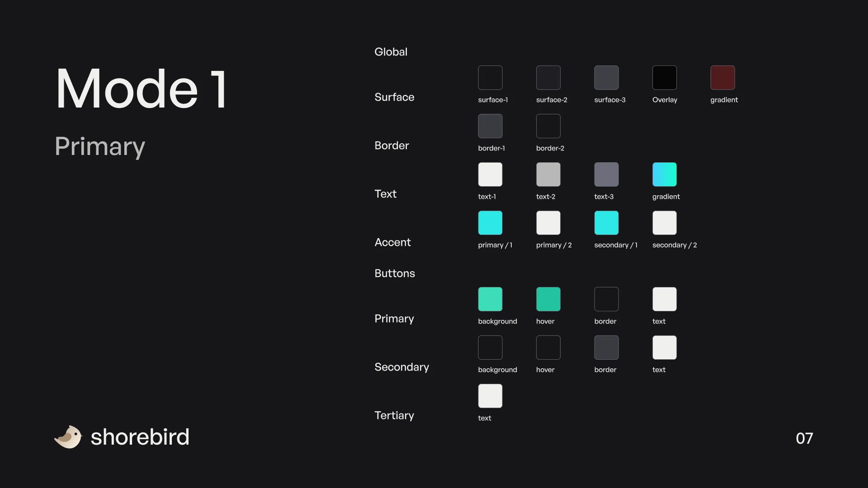
Task: Click the Primary button text swatch
Action: (x=664, y=299)
